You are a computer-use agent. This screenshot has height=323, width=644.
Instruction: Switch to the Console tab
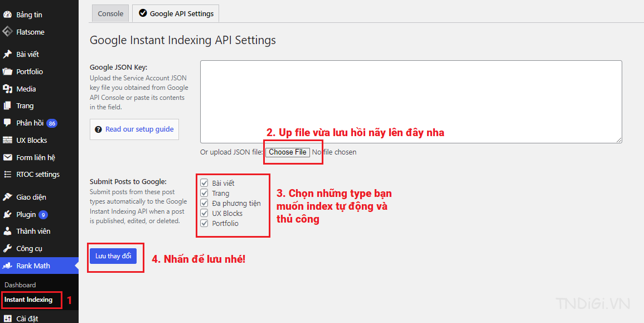point(110,13)
